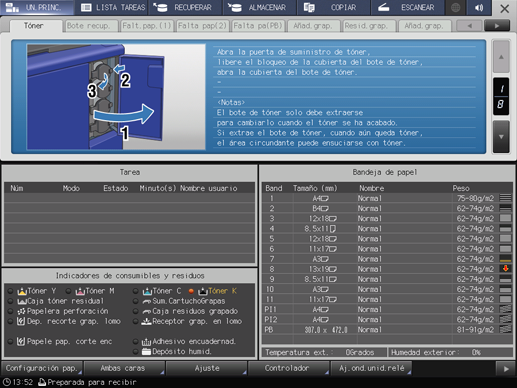517x388 pixels.
Task: Click the Tóner C indicator icon
Action: [x=147, y=291]
